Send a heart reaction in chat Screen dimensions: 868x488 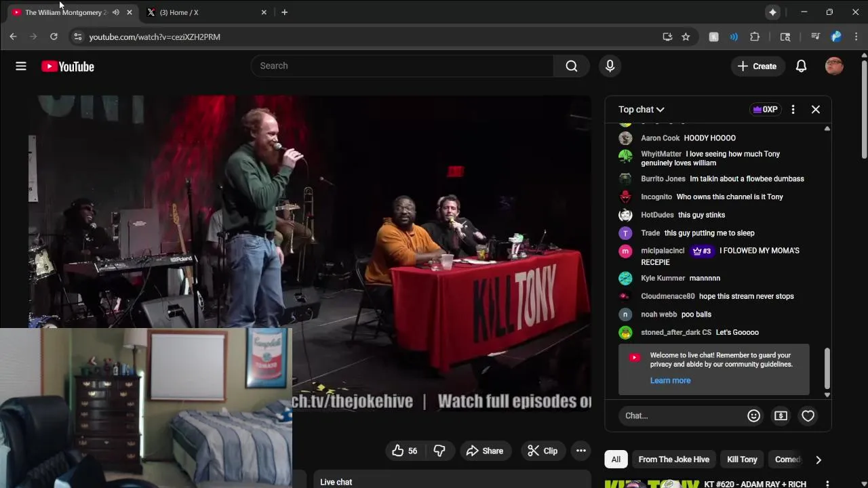(808, 415)
